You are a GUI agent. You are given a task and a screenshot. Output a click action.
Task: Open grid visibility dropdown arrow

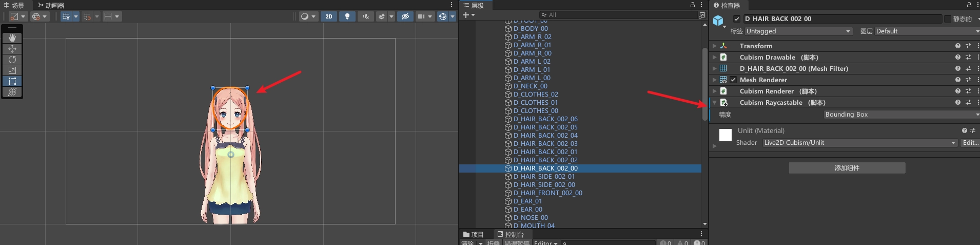click(76, 16)
